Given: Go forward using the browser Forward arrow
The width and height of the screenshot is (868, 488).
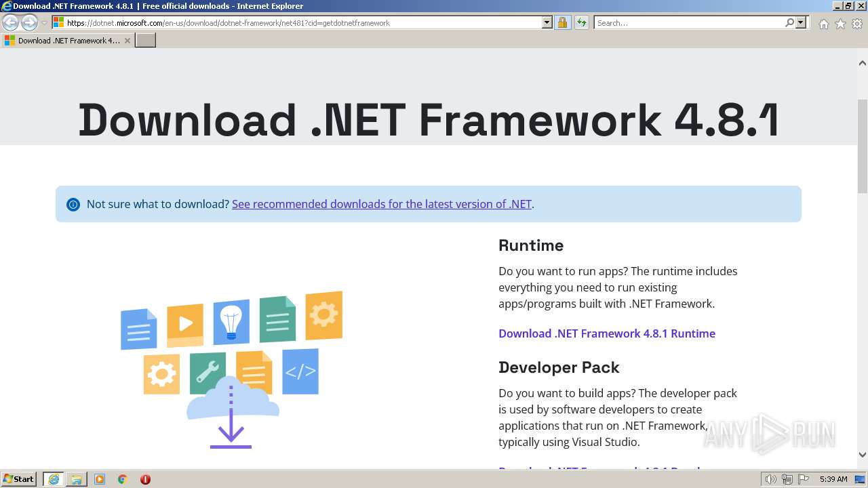Looking at the screenshot, I should coord(29,23).
